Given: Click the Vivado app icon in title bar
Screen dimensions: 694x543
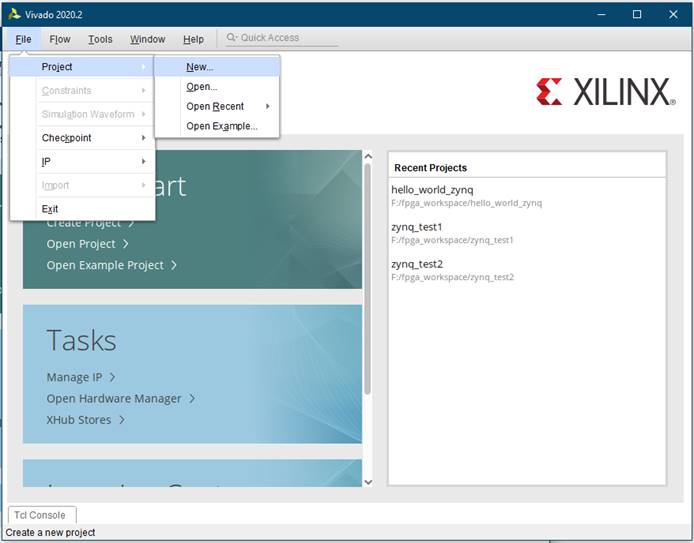Looking at the screenshot, I should (x=14, y=14).
